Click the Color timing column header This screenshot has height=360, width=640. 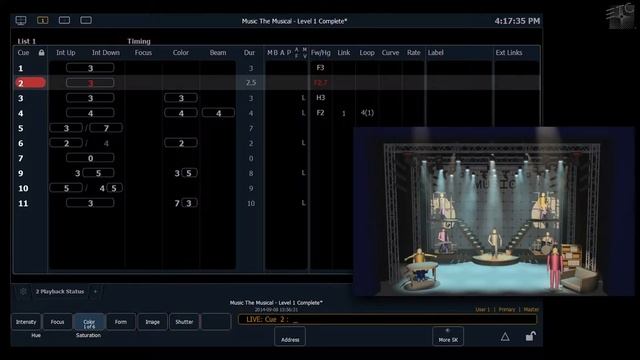click(x=180, y=53)
